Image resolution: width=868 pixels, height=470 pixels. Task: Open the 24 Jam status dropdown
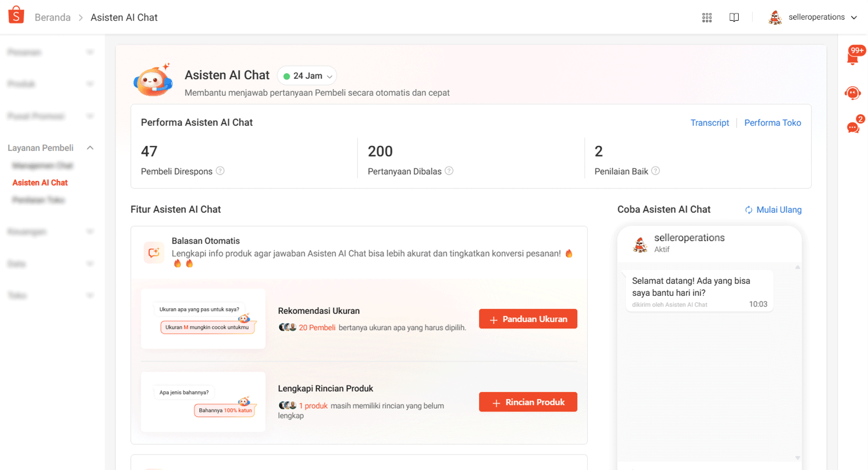pos(307,76)
